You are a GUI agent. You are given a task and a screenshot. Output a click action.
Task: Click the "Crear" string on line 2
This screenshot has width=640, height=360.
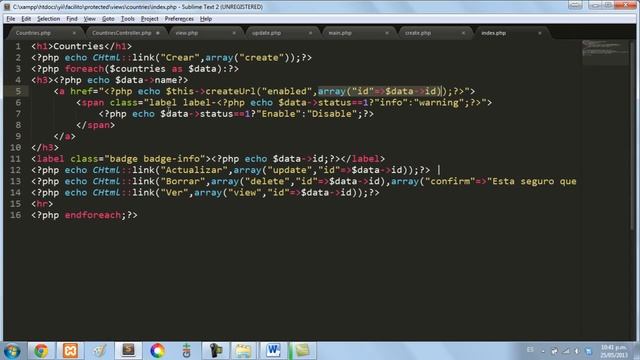pos(180,58)
